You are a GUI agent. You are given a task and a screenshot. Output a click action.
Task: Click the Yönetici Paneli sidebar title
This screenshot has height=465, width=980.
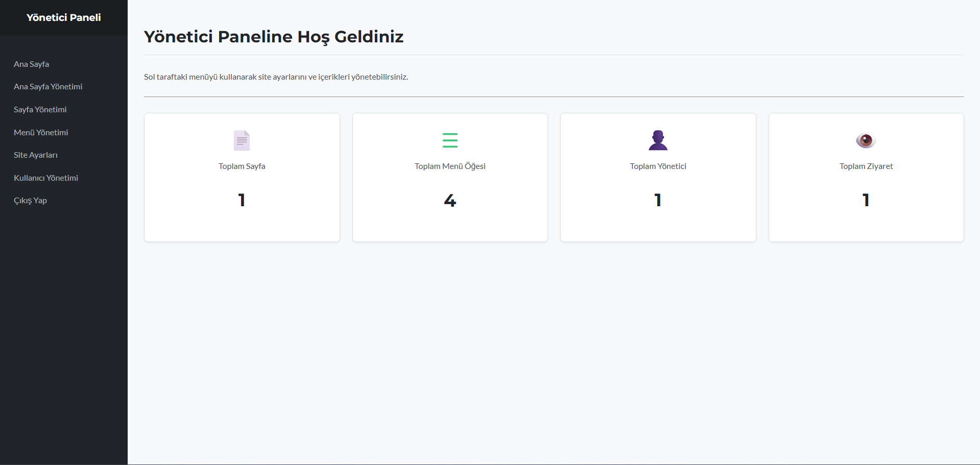(64, 18)
